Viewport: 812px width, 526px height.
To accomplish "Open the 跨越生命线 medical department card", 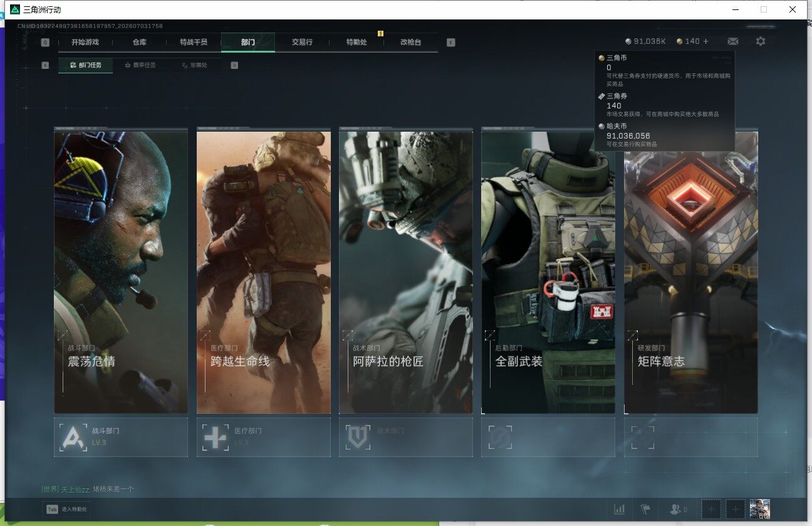I will pyautogui.click(x=264, y=272).
